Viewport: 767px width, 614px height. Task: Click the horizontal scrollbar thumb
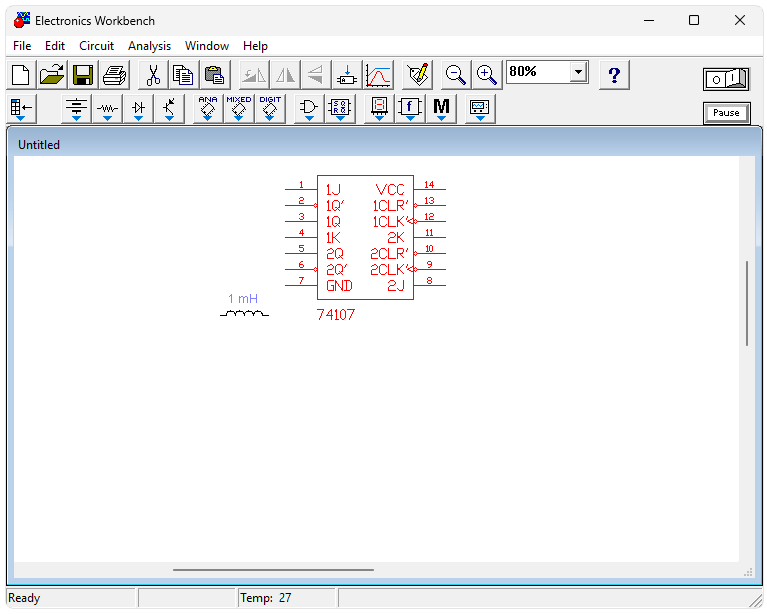coord(273,569)
